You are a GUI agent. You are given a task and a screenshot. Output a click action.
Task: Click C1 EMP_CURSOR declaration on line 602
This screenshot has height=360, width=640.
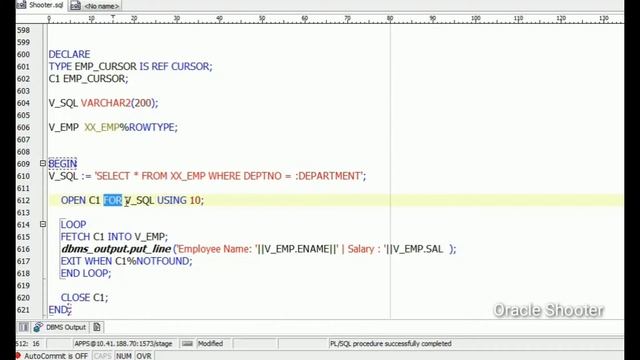tap(88, 79)
